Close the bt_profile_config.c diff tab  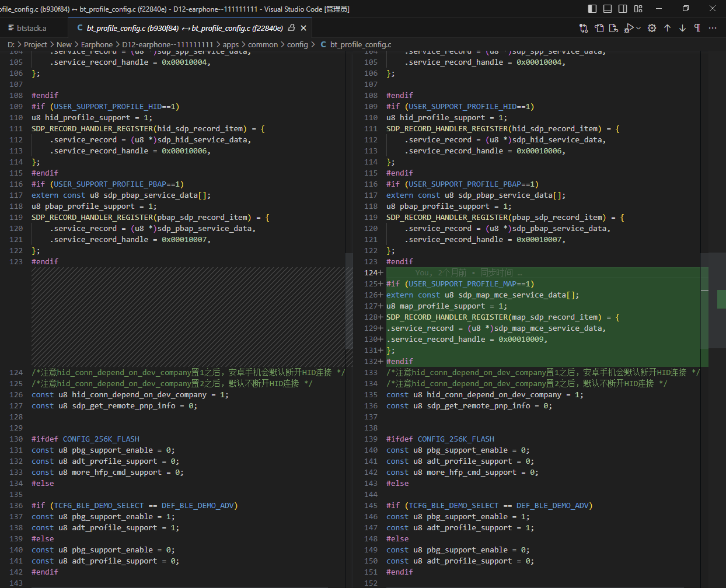303,28
